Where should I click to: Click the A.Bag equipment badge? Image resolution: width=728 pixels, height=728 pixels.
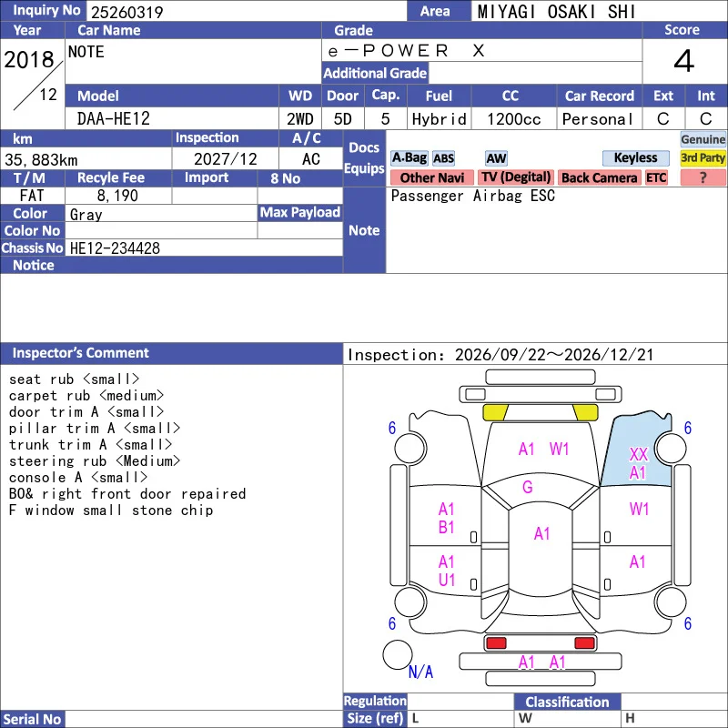(x=409, y=158)
